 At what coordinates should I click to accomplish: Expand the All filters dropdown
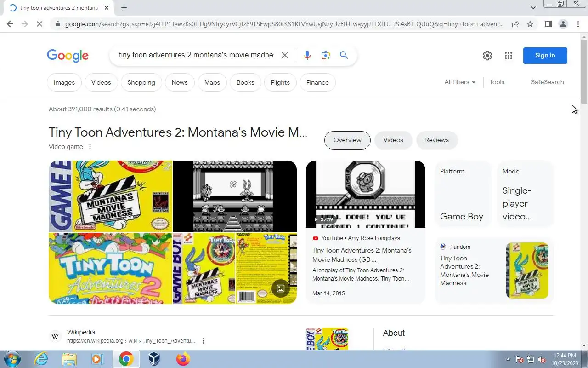point(460,82)
